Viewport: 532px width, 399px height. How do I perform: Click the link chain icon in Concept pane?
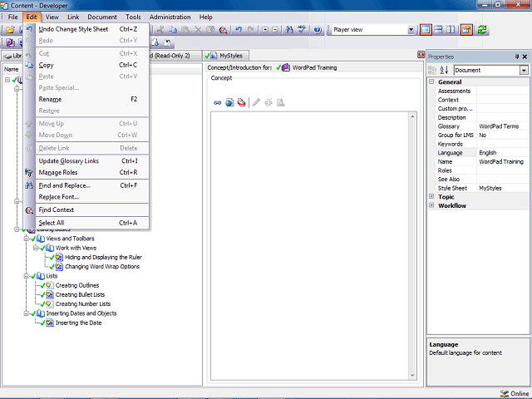218,102
